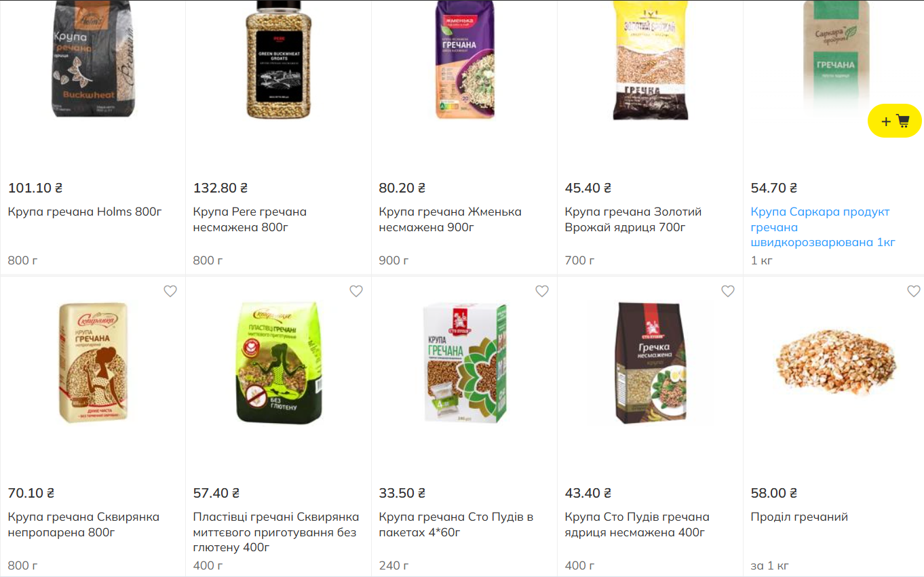This screenshot has width=924, height=577.
Task: Click the Сквирянка beige package thumbnail
Action: 93,363
